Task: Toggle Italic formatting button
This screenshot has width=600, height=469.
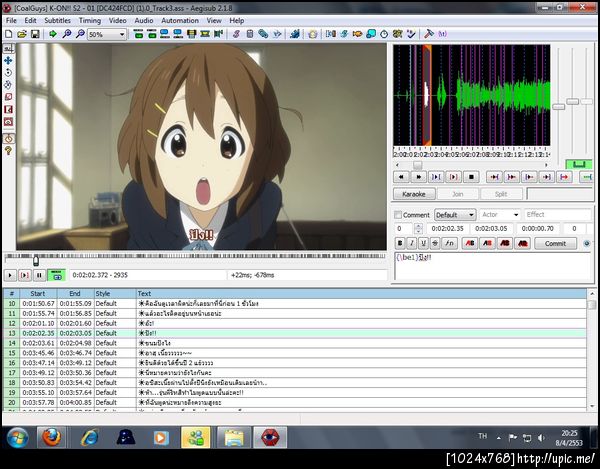Action: pos(412,243)
